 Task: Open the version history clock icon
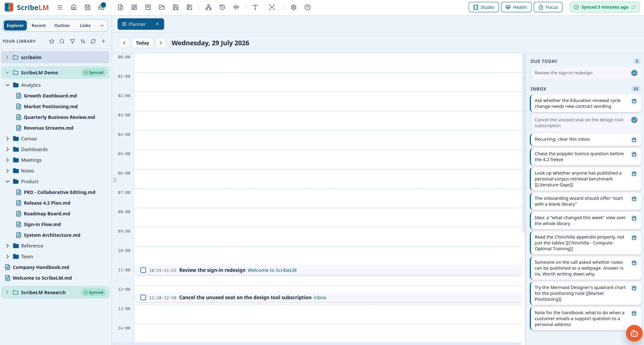pyautogui.click(x=222, y=7)
